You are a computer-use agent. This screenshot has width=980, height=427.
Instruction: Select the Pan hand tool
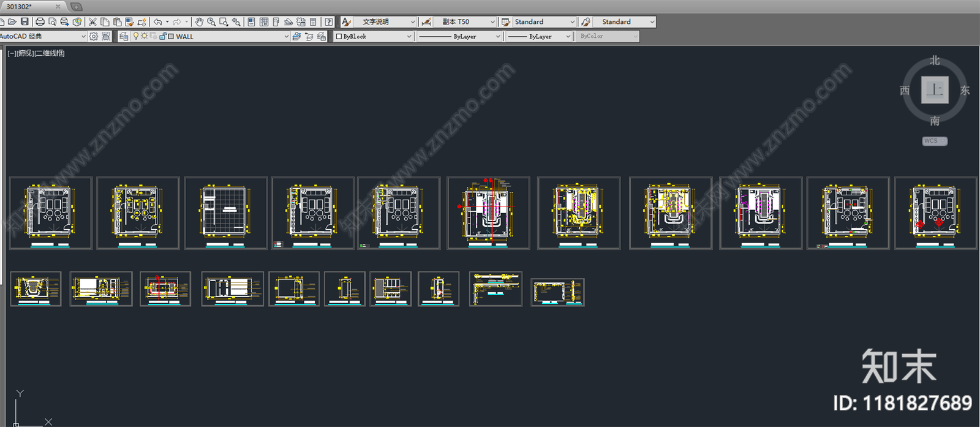[x=199, y=21]
